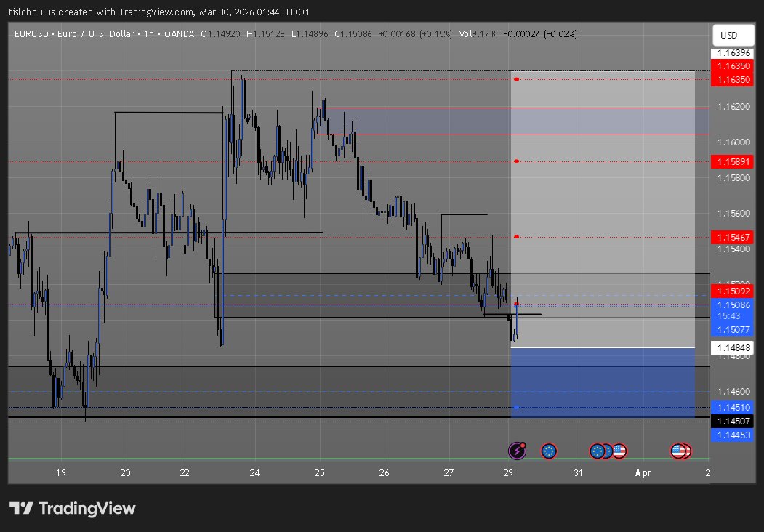Click the black 1.14507 price label
This screenshot has width=764, height=532.
(732, 421)
